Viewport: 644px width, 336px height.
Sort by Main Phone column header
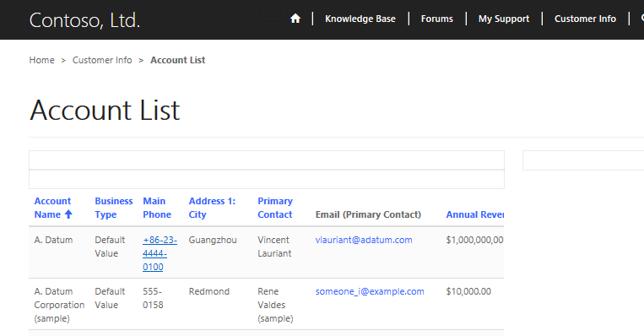(157, 208)
